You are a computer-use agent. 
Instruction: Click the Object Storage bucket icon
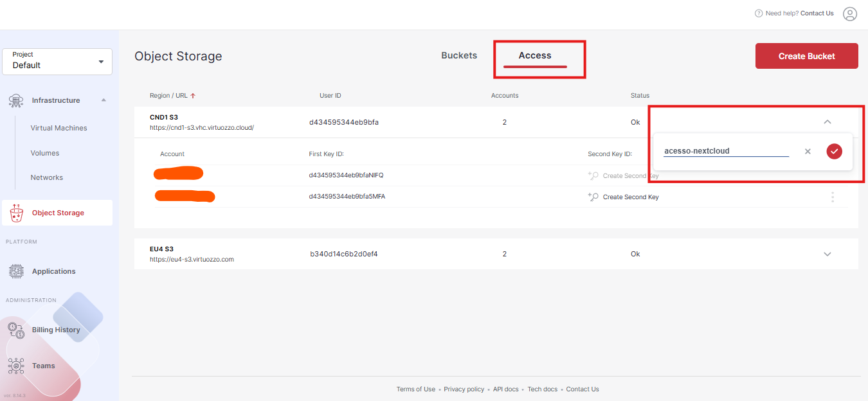point(17,213)
